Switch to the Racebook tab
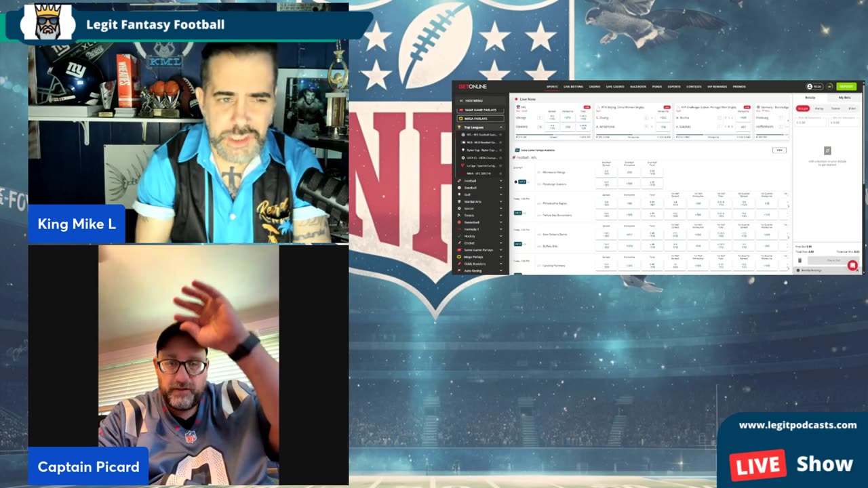This screenshot has height=488, width=868. (638, 87)
